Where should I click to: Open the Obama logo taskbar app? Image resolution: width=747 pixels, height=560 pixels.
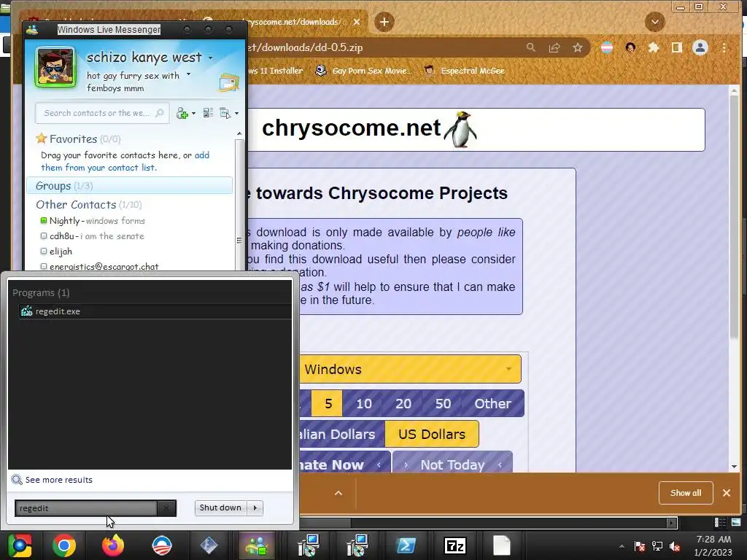161,545
